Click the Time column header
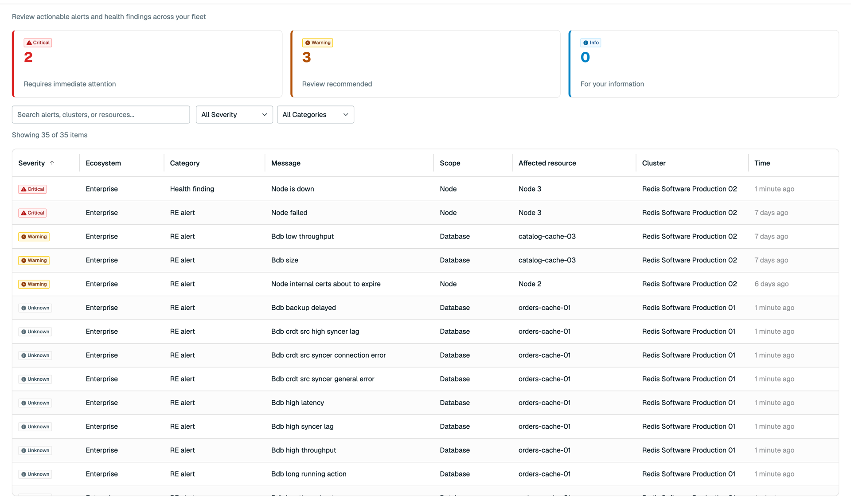This screenshot has height=504, width=851. point(762,163)
